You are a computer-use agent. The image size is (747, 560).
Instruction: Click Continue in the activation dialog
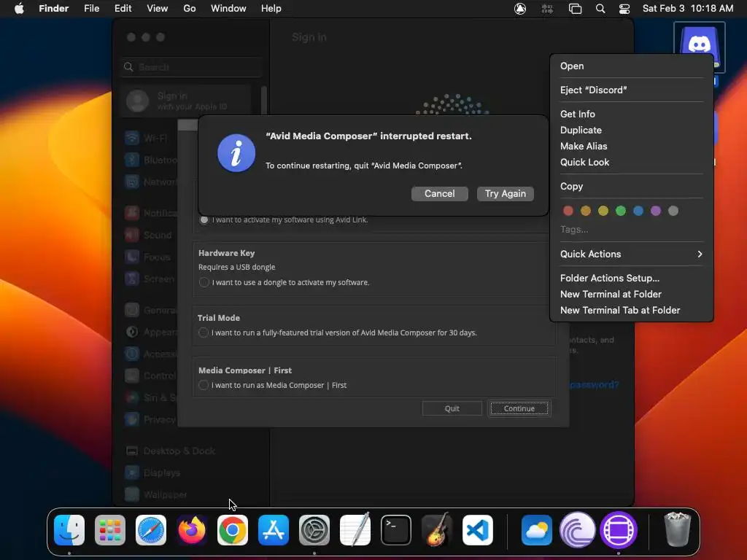coord(519,408)
